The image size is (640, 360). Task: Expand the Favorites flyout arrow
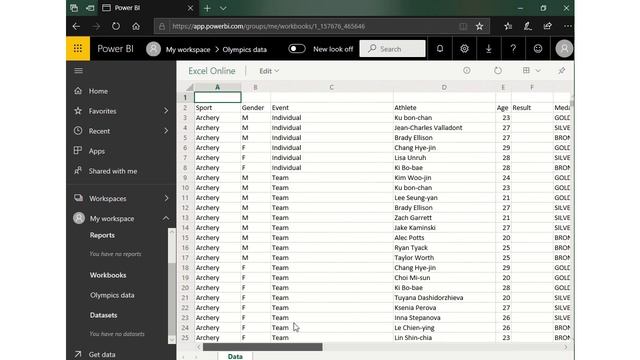click(x=166, y=111)
